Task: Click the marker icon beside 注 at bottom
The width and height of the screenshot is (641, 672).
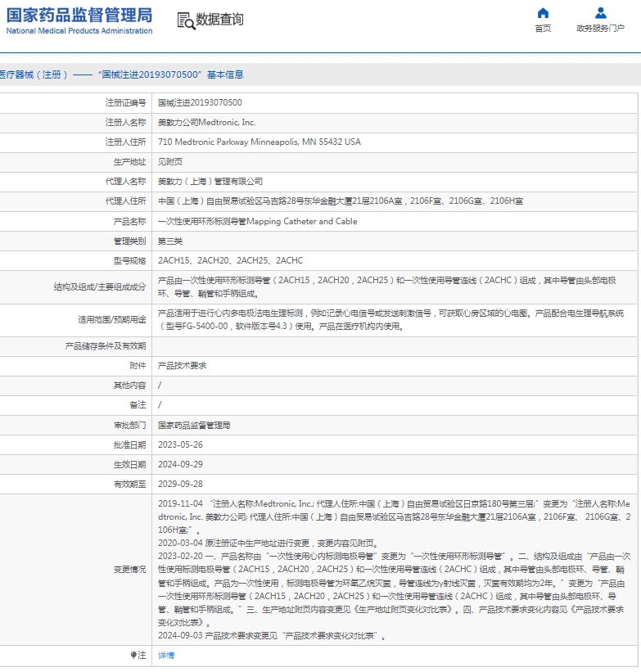Action: (x=133, y=655)
